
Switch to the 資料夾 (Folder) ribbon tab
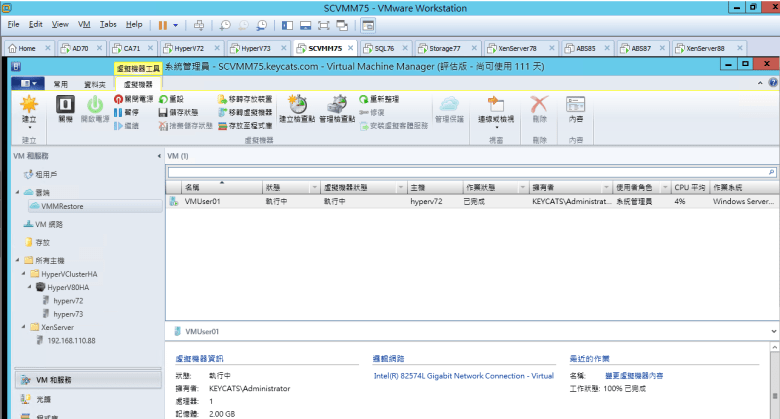click(95, 85)
